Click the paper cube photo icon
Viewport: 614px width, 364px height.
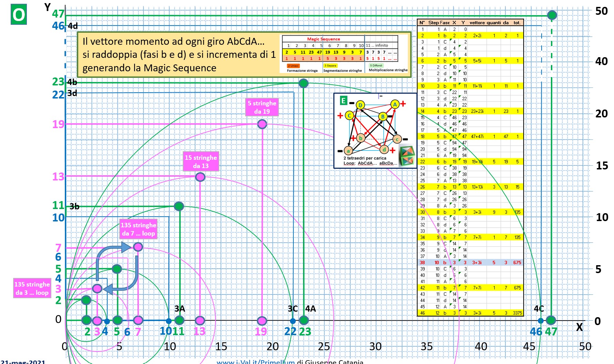pyautogui.click(x=407, y=156)
